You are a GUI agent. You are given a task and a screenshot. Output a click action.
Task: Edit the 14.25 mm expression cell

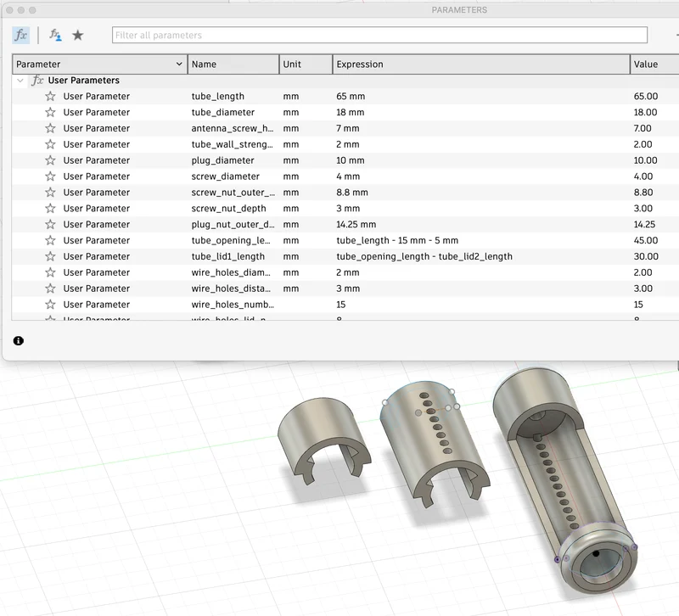pos(356,224)
